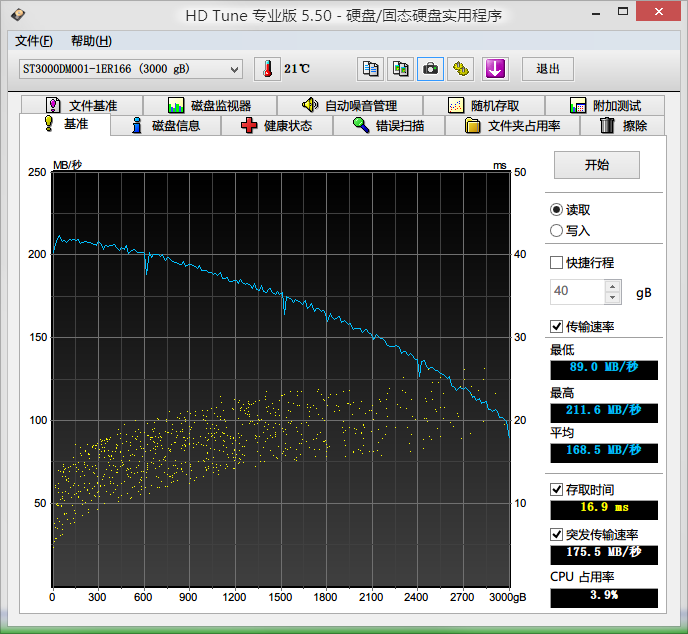Click the purple download arrow icon

click(x=495, y=69)
